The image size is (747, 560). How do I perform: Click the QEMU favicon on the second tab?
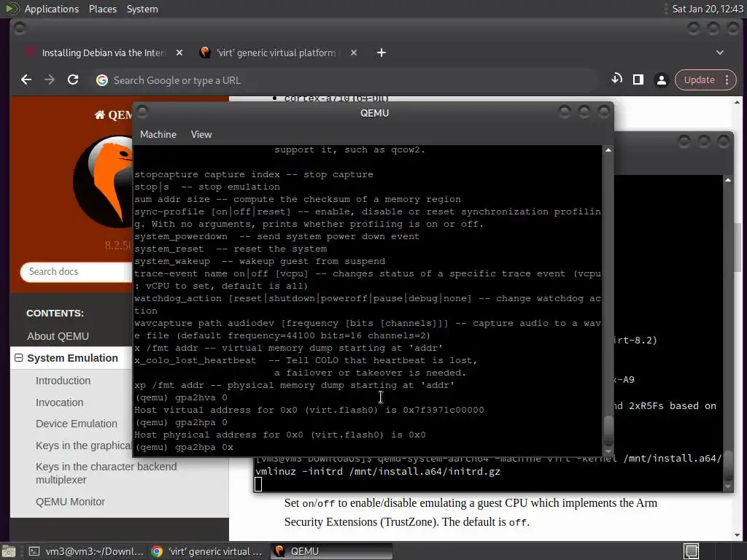click(x=205, y=52)
